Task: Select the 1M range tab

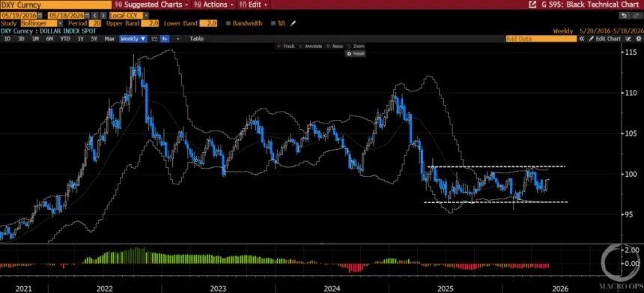Action: coord(35,39)
